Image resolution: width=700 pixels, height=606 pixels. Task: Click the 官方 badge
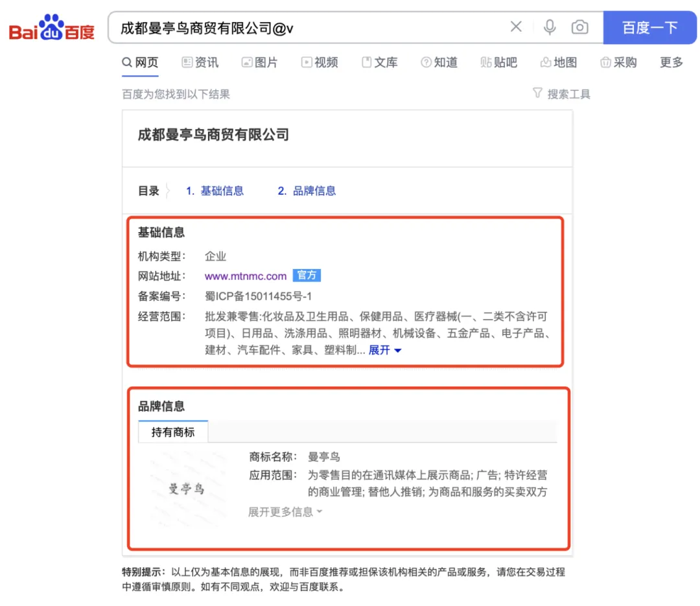(x=307, y=275)
